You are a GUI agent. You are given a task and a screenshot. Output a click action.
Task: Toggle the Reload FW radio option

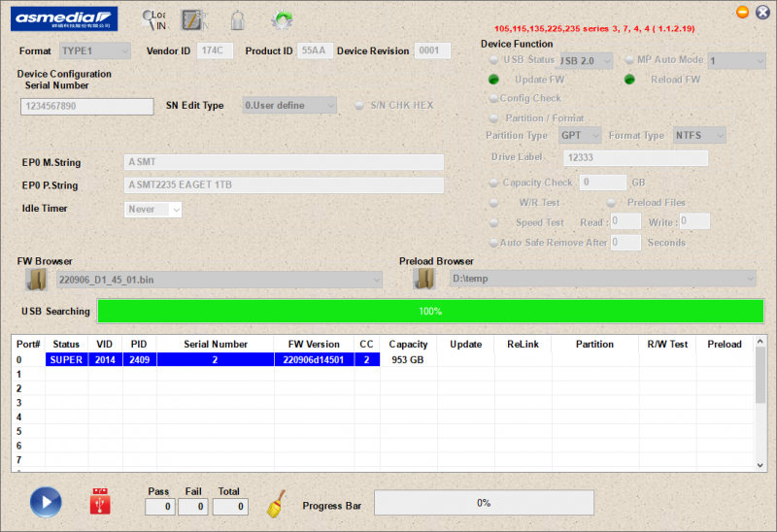pyautogui.click(x=629, y=80)
